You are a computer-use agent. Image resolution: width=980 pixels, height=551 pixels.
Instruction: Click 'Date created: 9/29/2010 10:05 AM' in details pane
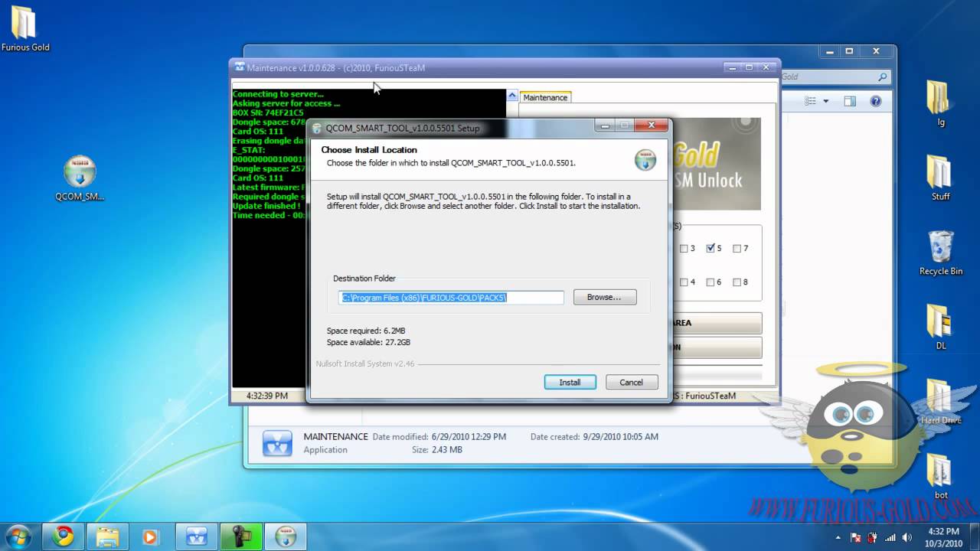[x=594, y=437]
